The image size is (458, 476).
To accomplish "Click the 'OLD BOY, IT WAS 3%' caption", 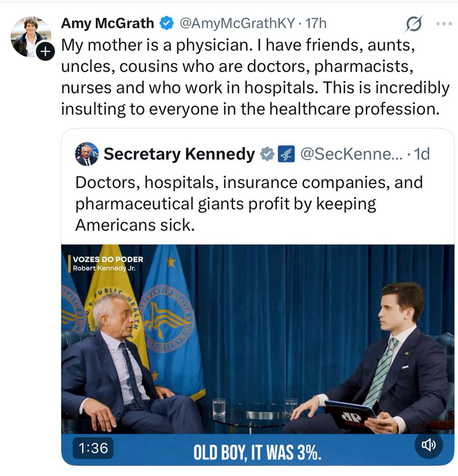I will (x=257, y=453).
